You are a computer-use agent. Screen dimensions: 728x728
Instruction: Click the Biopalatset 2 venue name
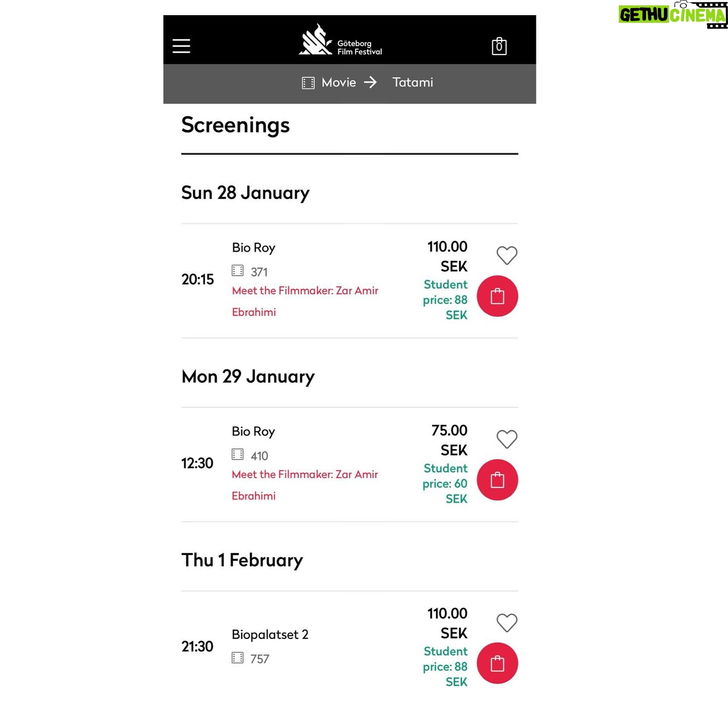click(270, 634)
